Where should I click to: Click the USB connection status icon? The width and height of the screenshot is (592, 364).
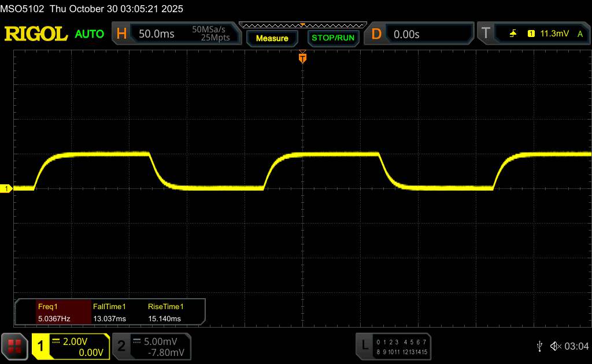coord(539,346)
